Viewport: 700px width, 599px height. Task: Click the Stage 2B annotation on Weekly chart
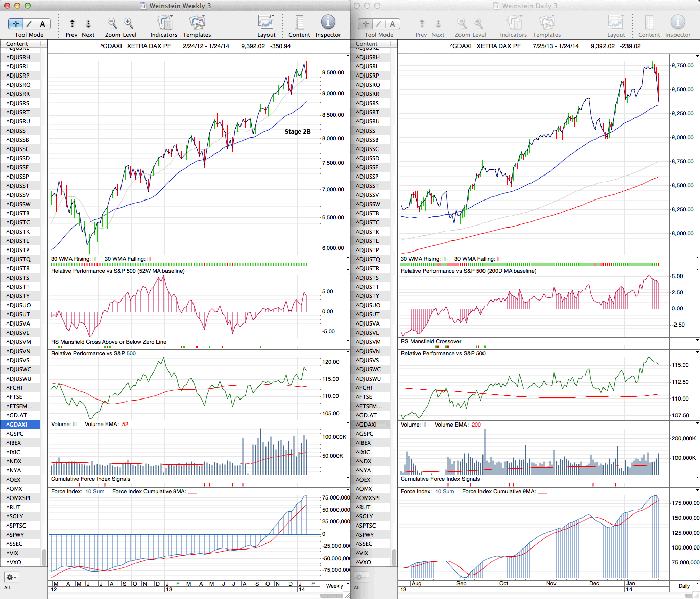(298, 132)
